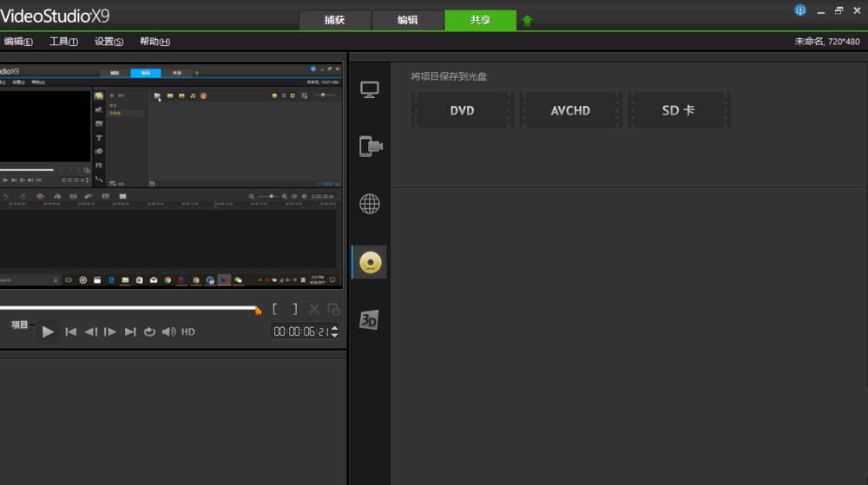Image resolution: width=868 pixels, height=485 pixels.
Task: Select the Computer output icon in sidebar
Action: [x=370, y=89]
